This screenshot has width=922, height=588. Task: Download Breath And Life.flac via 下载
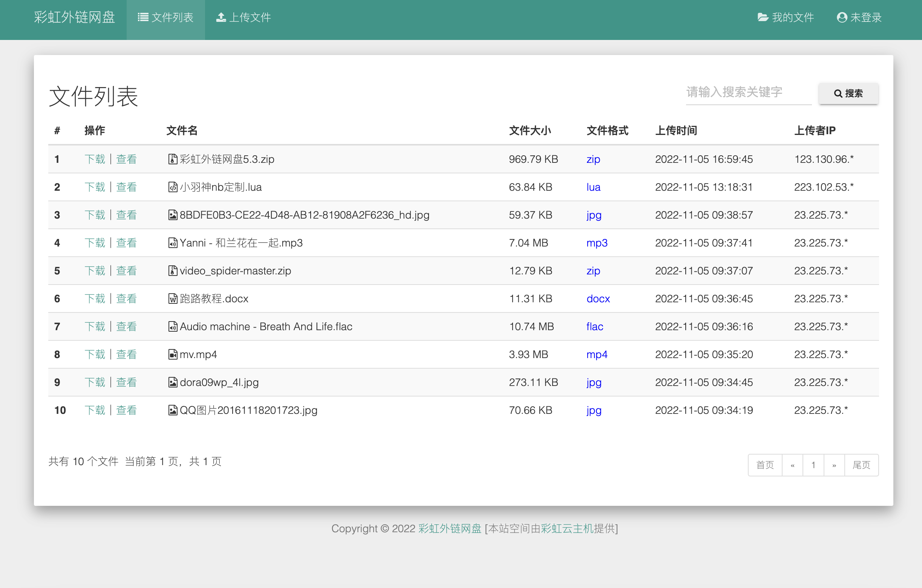pos(95,326)
